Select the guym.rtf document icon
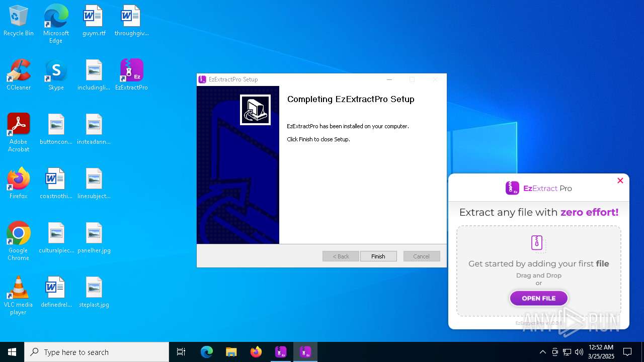This screenshot has width=644, height=362. [94, 21]
